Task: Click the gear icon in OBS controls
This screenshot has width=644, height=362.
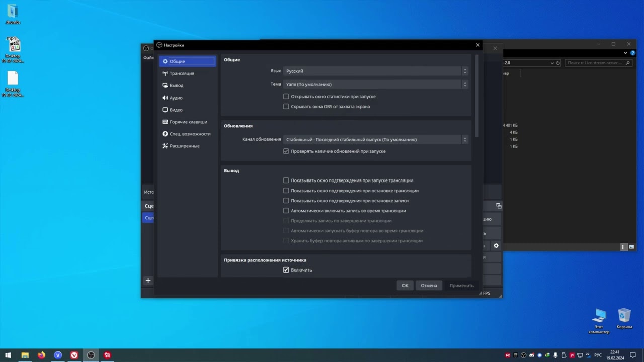Action: click(x=496, y=246)
